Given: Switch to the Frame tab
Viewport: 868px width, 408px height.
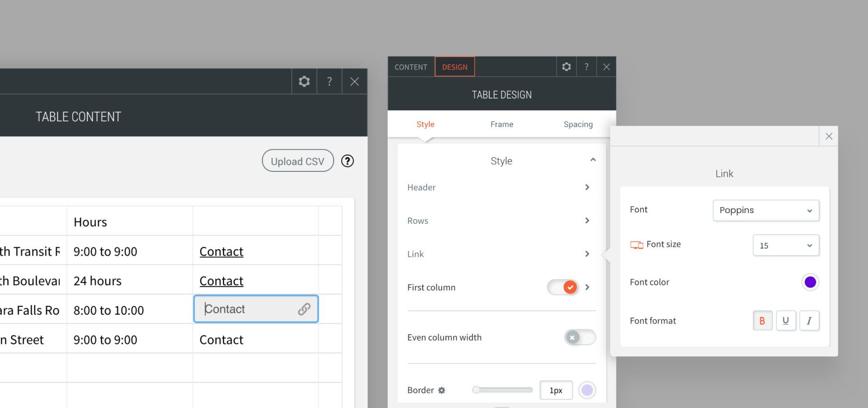Looking at the screenshot, I should coord(502,124).
